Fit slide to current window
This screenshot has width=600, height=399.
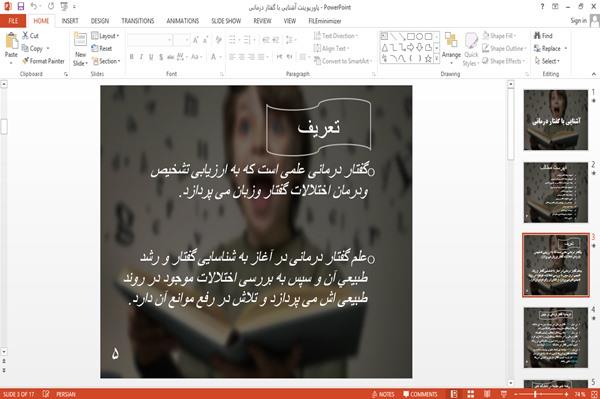pyautogui.click(x=594, y=394)
